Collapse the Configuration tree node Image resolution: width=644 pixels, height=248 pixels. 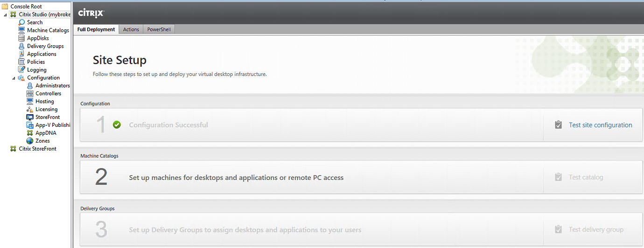click(14, 78)
